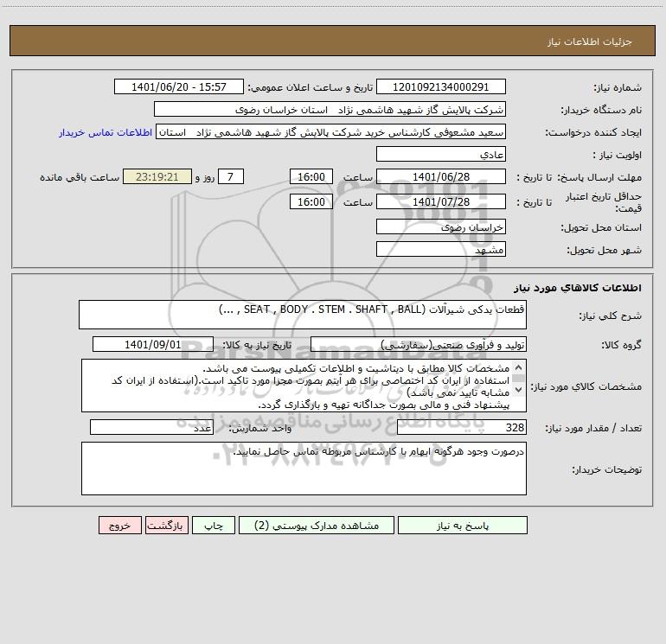Click the توضیحات خریدار notes text area

304,469
